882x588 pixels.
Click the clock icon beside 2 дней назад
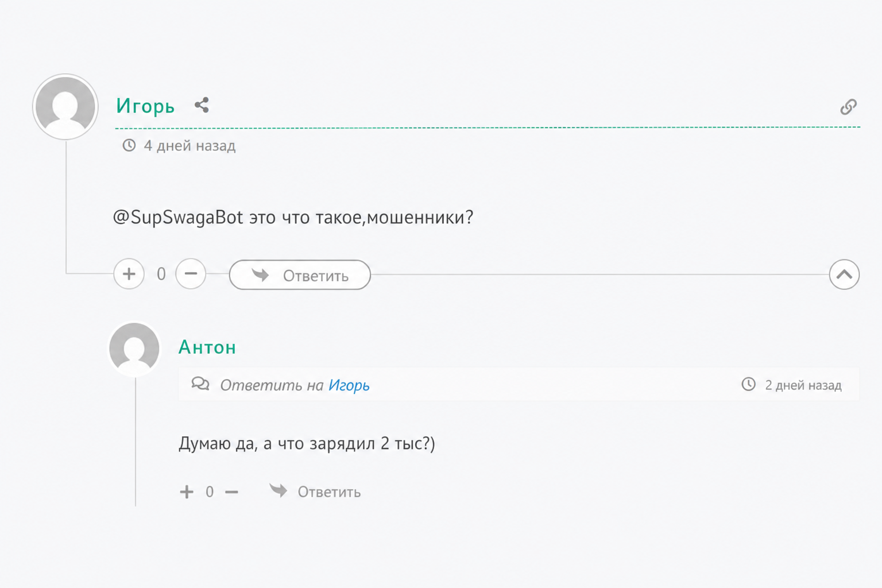pos(748,384)
